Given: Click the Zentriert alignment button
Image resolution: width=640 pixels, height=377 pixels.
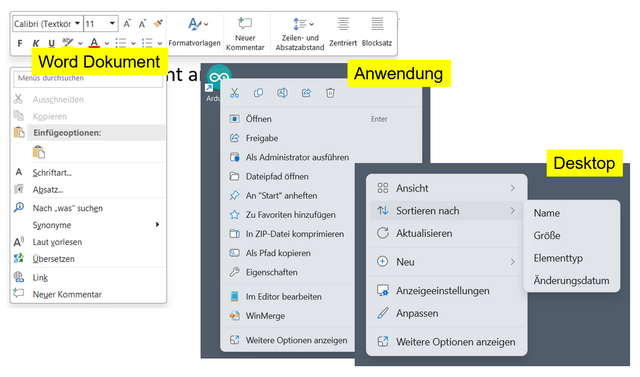Looking at the screenshot, I should click(x=343, y=32).
